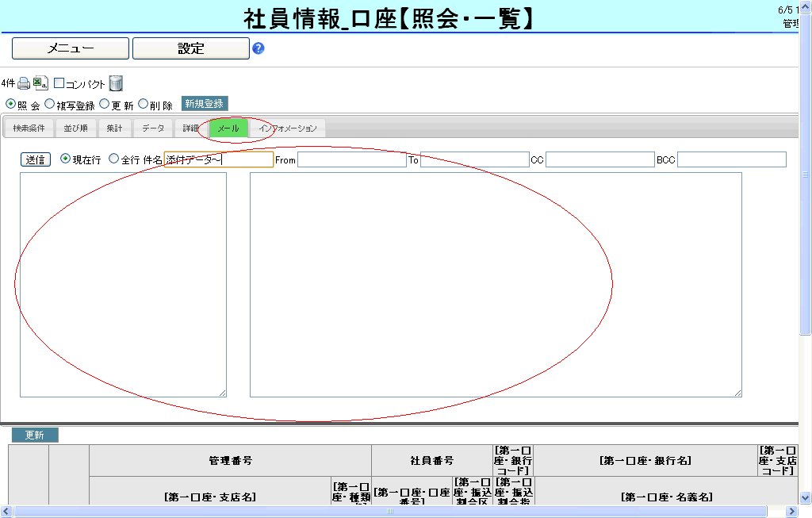Screen dimensions: 812x518
Task: Click the printer icon
Action: click(x=24, y=83)
